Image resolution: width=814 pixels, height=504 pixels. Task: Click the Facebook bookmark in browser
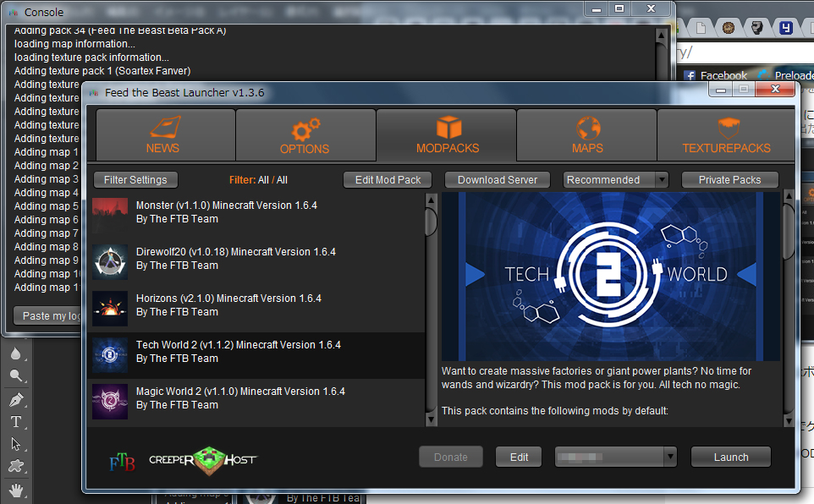[x=716, y=76]
